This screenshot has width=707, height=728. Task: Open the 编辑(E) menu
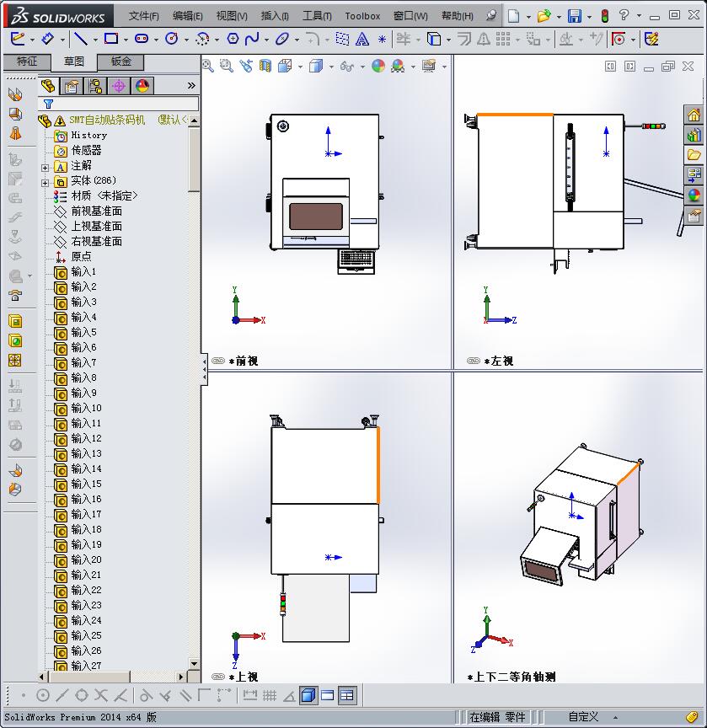tap(188, 16)
